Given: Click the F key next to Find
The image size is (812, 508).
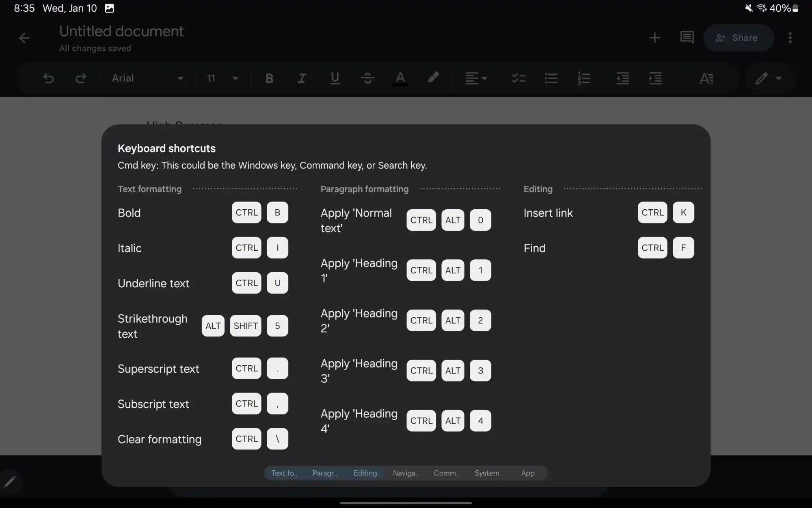Looking at the screenshot, I should 683,248.
